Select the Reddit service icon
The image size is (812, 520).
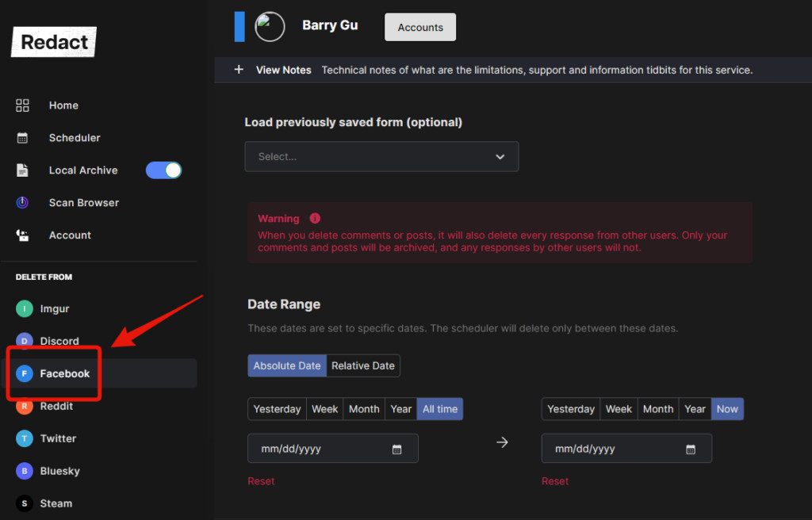click(x=25, y=406)
